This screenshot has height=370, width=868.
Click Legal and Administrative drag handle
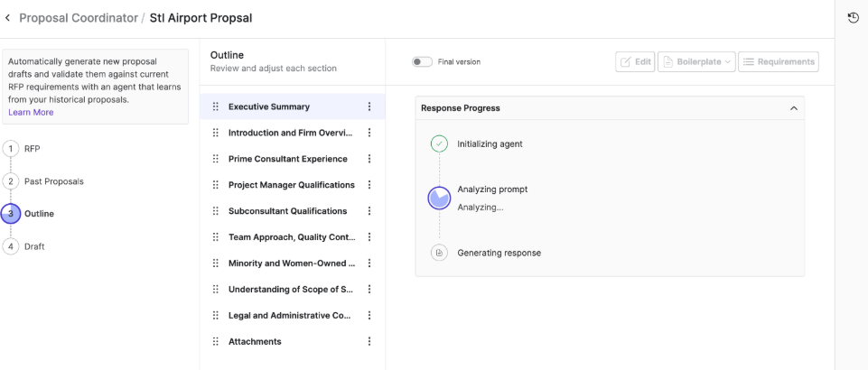click(x=216, y=316)
